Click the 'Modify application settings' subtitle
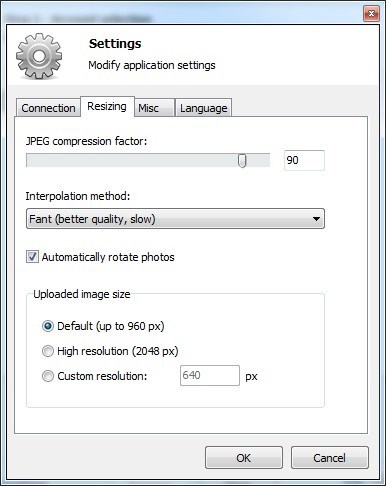 pyautogui.click(x=152, y=65)
